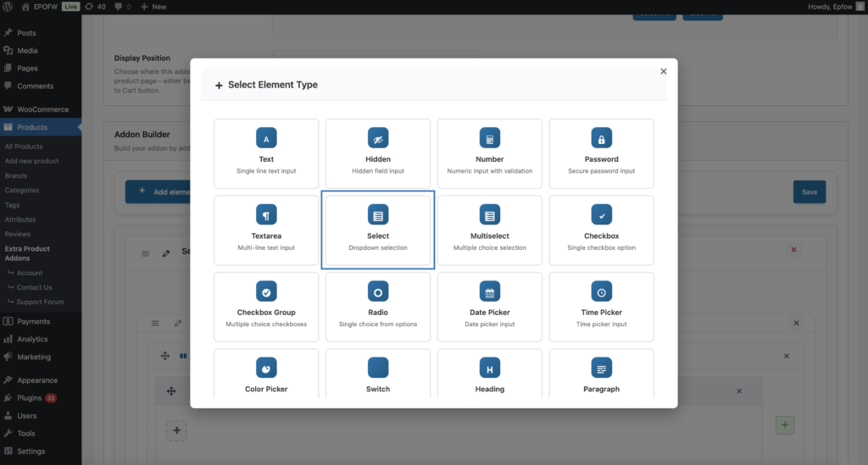This screenshot has height=465, width=868.
Task: Choose the Hidden field element icon
Action: [x=378, y=138]
